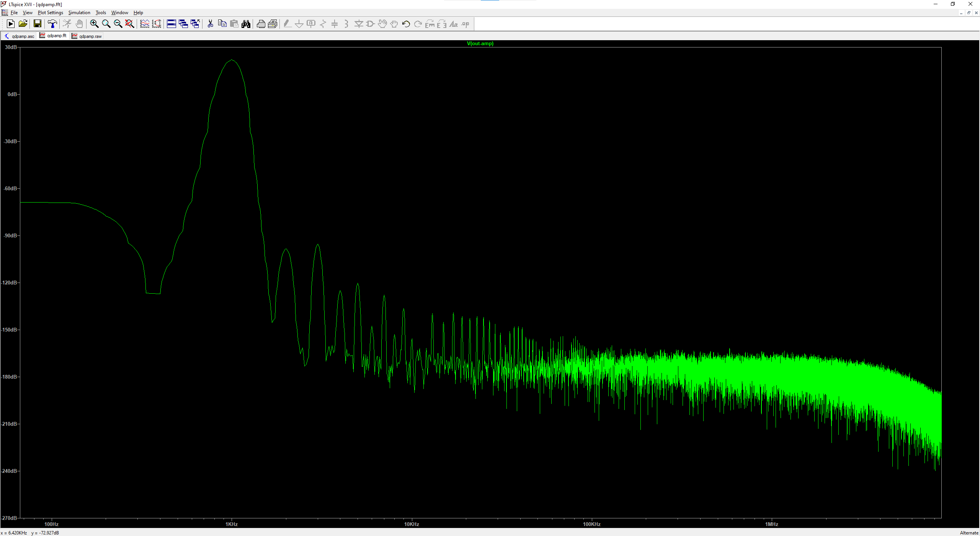Open the Plot Settings menu
Viewport: 980px width, 536px height.
tap(51, 13)
